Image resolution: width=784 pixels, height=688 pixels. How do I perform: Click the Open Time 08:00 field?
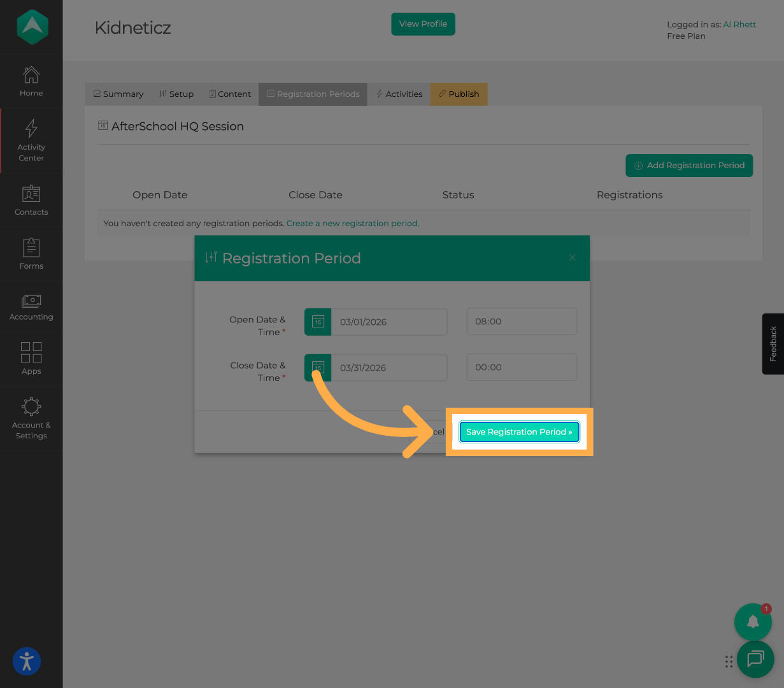point(522,322)
